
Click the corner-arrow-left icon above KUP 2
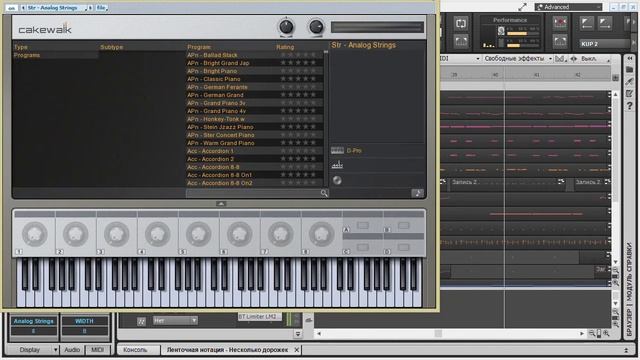tap(587, 23)
